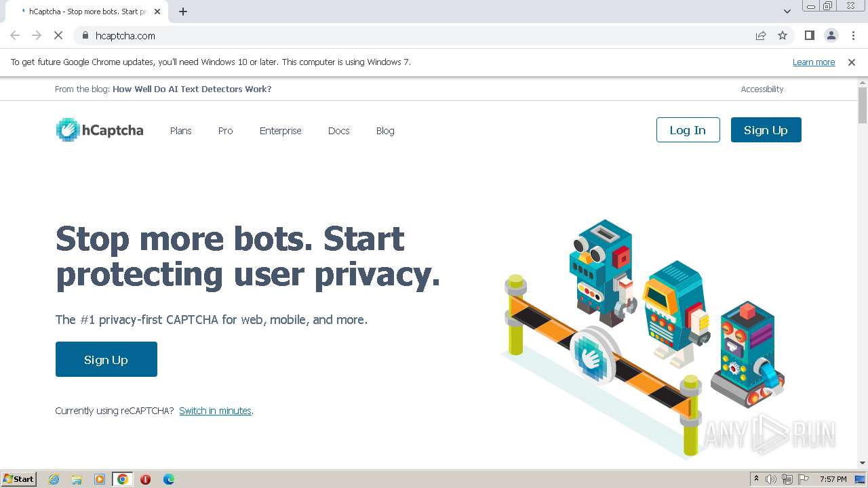Click the Log In button
This screenshot has width=868, height=488.
point(688,130)
